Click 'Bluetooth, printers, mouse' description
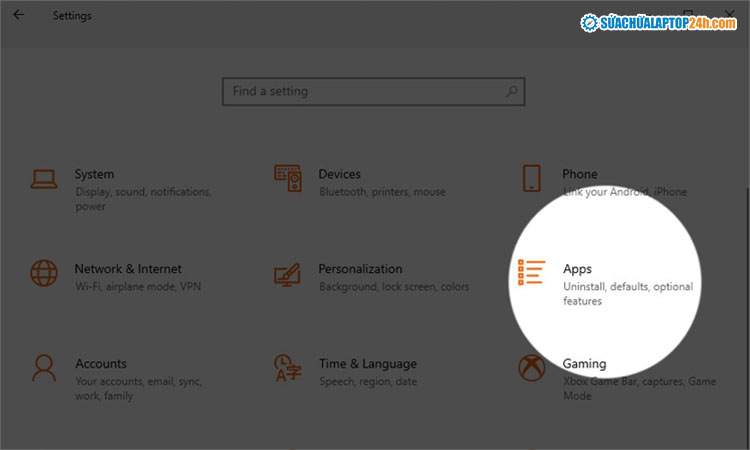Image resolution: width=750 pixels, height=450 pixels. pos(382,192)
